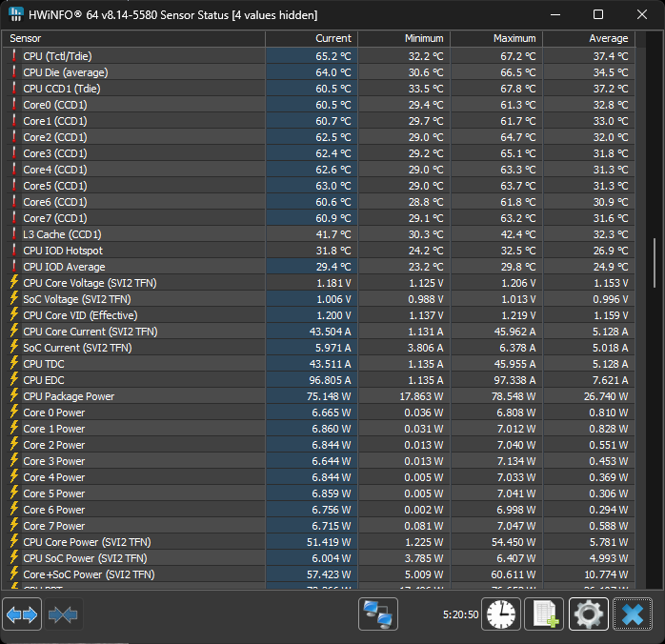The width and height of the screenshot is (665, 644).
Task: Click lightning icon beside CPU SoC Power
Action: pyautogui.click(x=14, y=557)
